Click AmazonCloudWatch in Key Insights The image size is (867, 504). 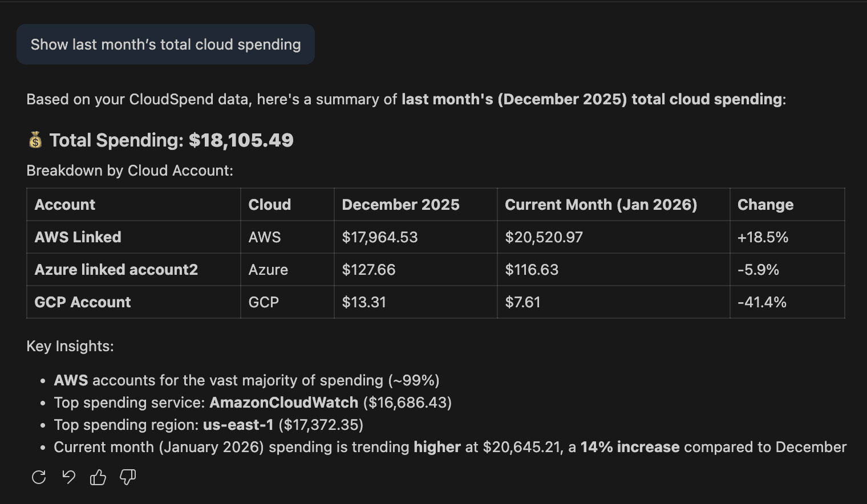[283, 403]
